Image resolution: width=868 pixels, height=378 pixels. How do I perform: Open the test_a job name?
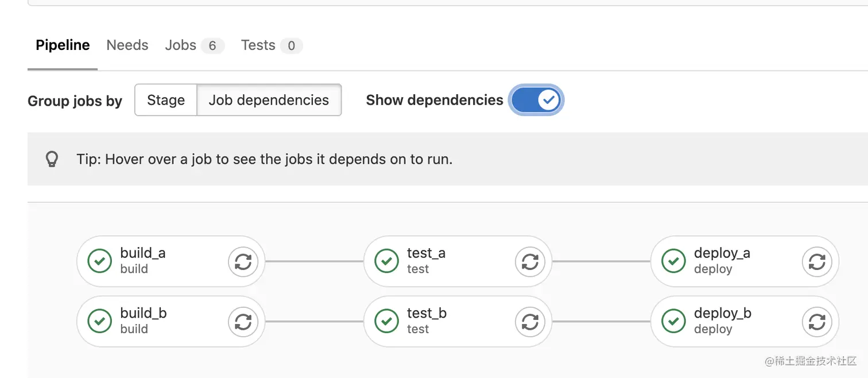pos(426,253)
